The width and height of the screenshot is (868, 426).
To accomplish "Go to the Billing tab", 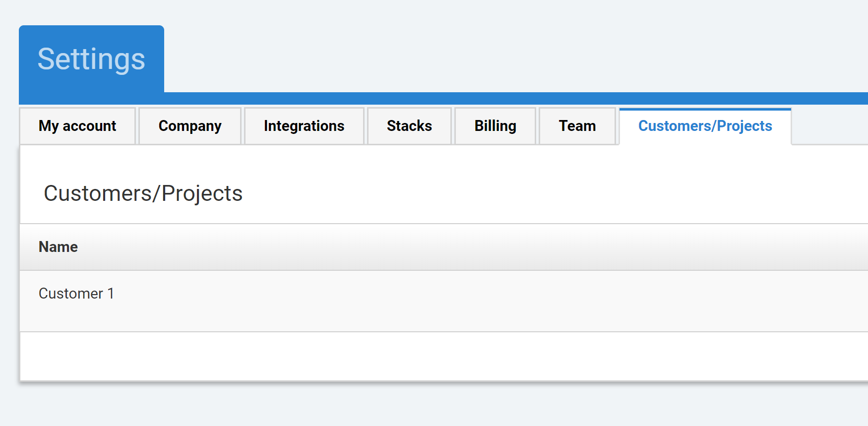I will pos(495,126).
